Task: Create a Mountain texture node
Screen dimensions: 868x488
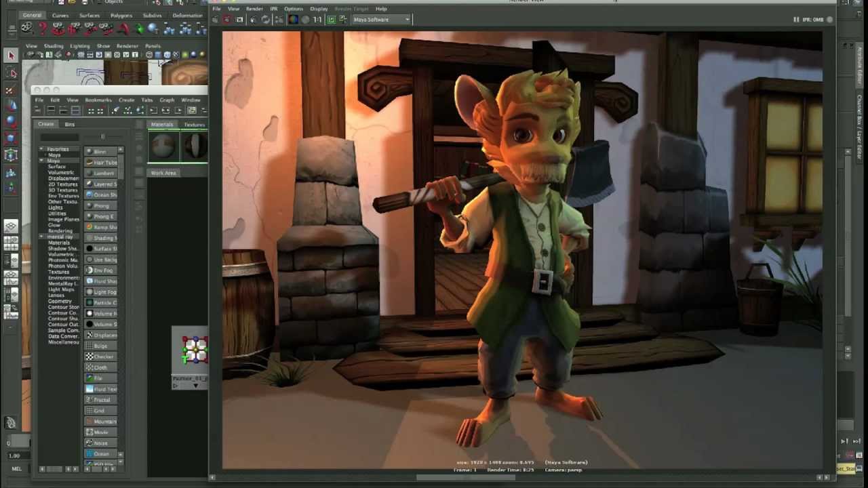Action: coord(100,422)
